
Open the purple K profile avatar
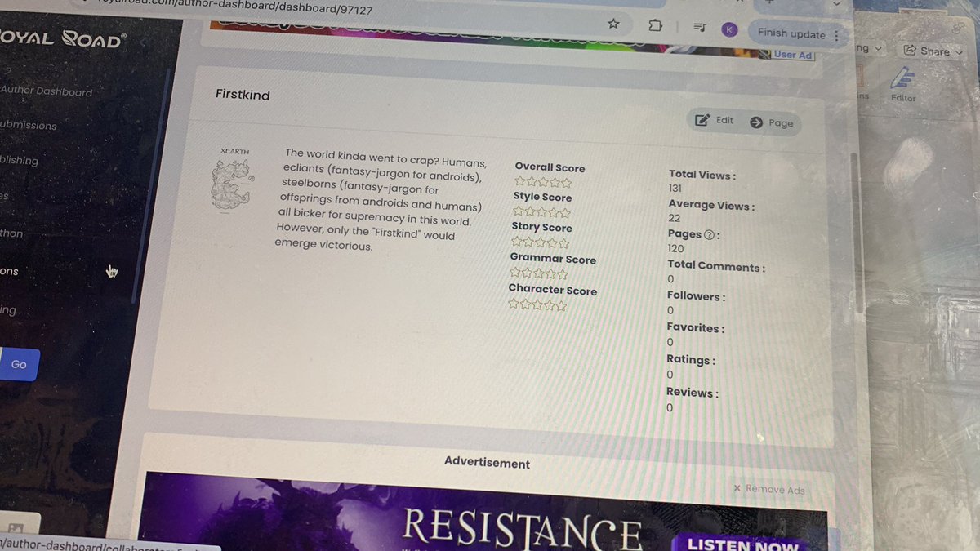729,29
